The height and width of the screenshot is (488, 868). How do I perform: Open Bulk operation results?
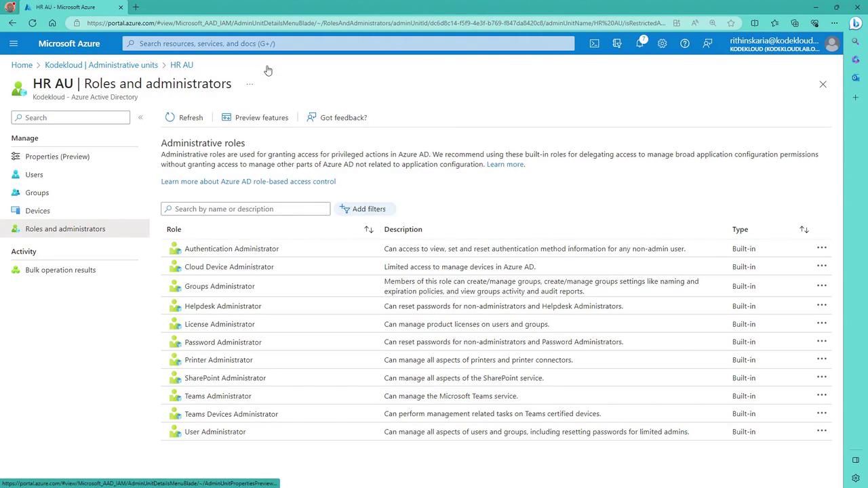60,270
